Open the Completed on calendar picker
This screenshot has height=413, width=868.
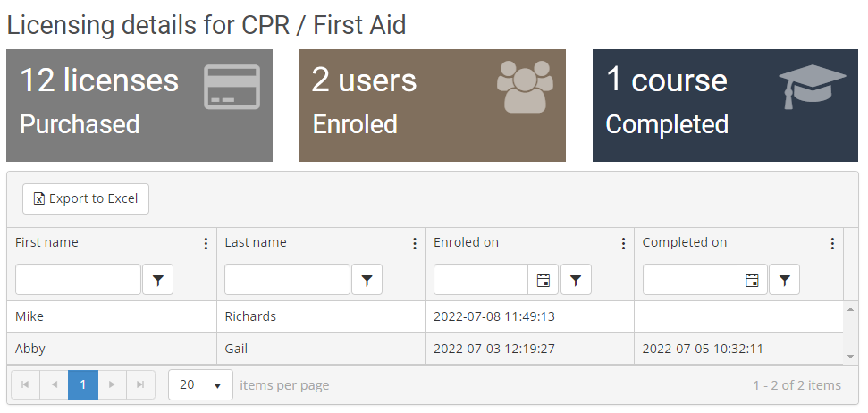tap(752, 280)
